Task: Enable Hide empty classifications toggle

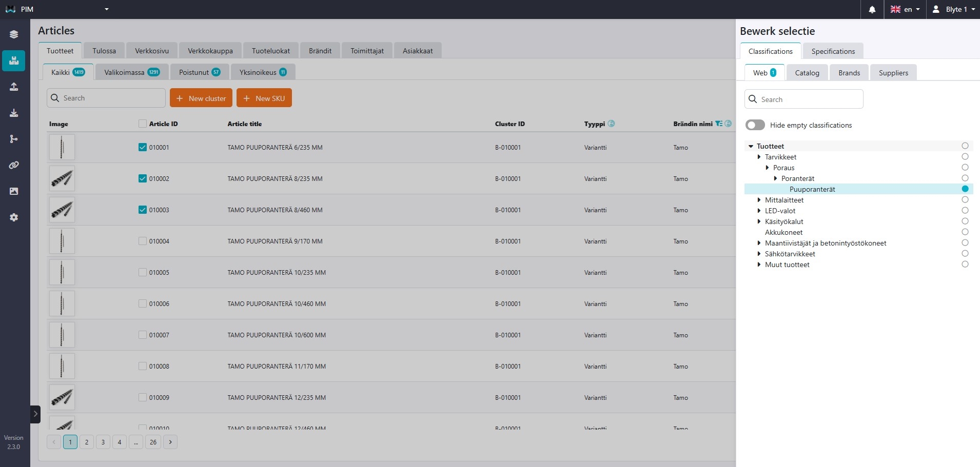Action: 755,125
